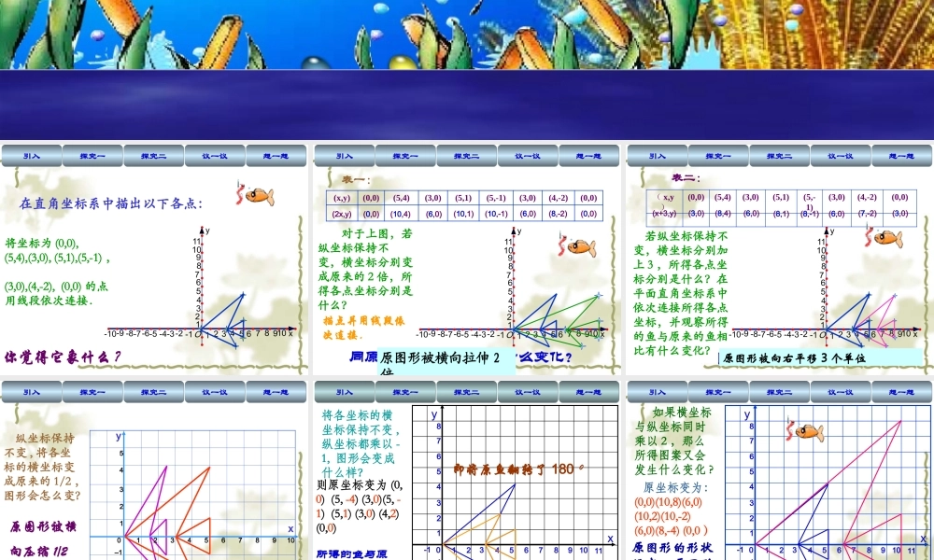The height and width of the screenshot is (560, 934).
Task: Click 探究一 button on the 180° flip slide
Action: (405, 392)
